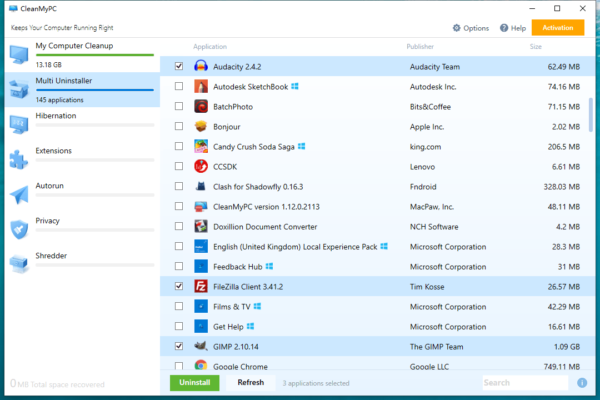Click the blue info icon near Search

(582, 383)
